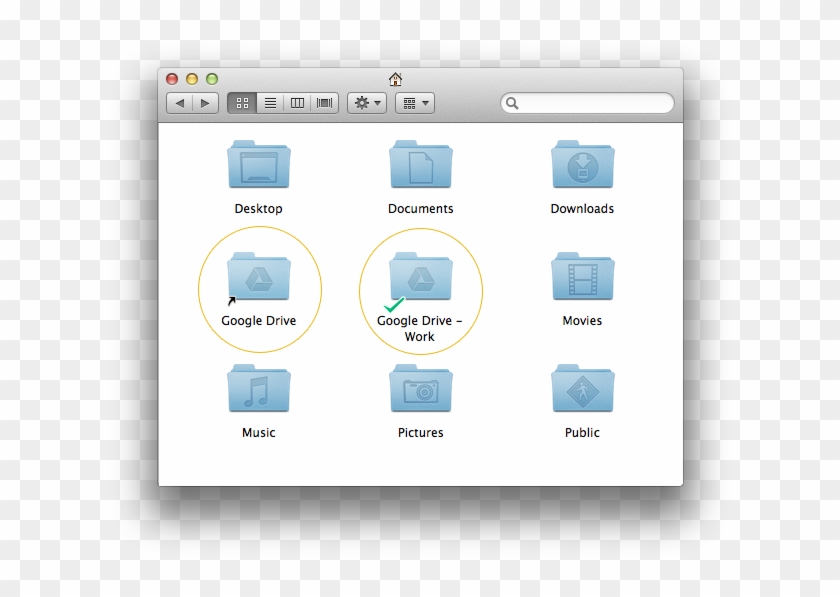The width and height of the screenshot is (840, 597).
Task: Click the Documents label text
Action: [x=421, y=208]
